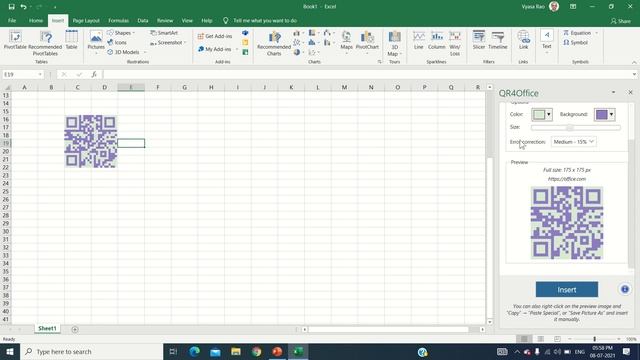Screen dimensions: 640x360
Task: Close the QR4Office task pane
Action: pyautogui.click(x=630, y=93)
